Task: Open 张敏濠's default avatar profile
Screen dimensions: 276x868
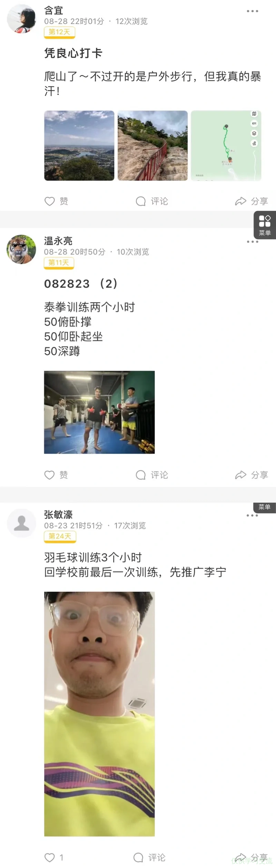Action: pyautogui.click(x=21, y=523)
